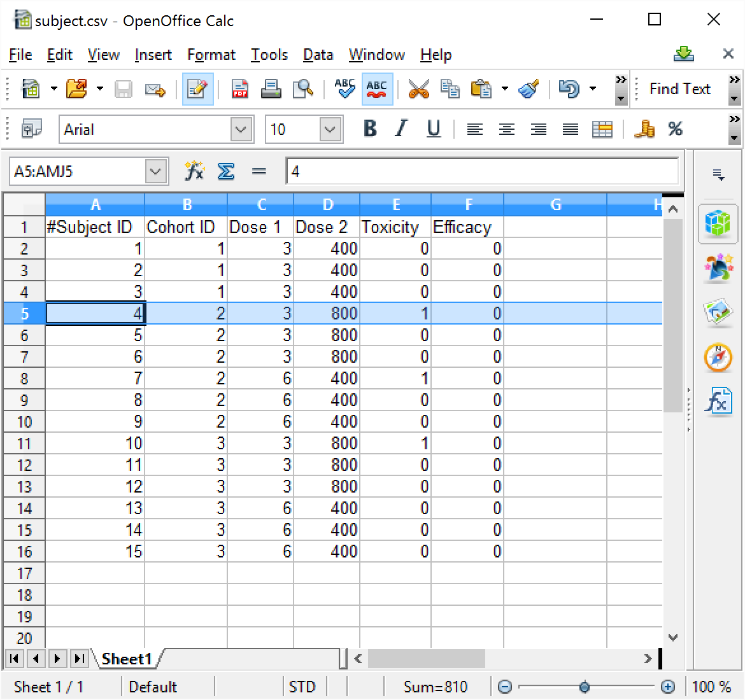Toggle Edit File mode button

[x=197, y=89]
